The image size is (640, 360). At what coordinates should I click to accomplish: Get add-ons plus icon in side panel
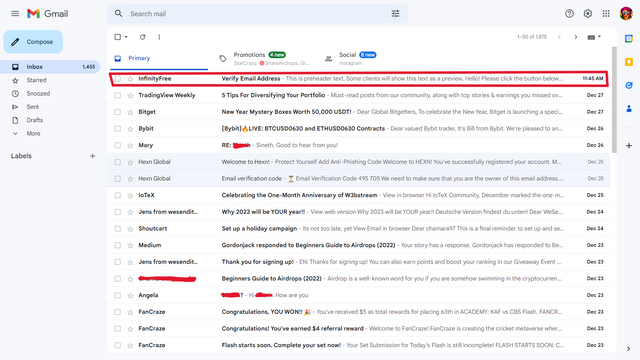point(629,145)
